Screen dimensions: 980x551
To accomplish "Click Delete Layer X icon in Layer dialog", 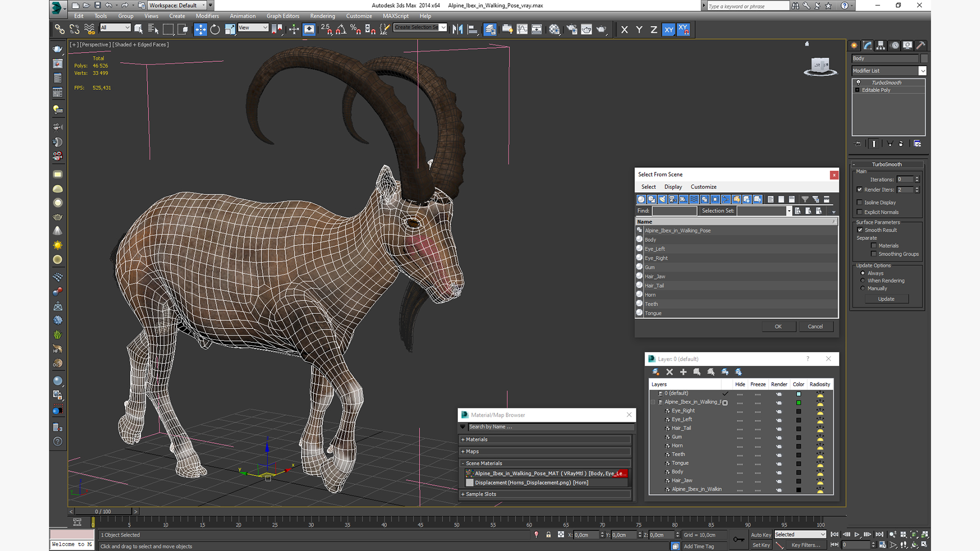I will pyautogui.click(x=670, y=372).
